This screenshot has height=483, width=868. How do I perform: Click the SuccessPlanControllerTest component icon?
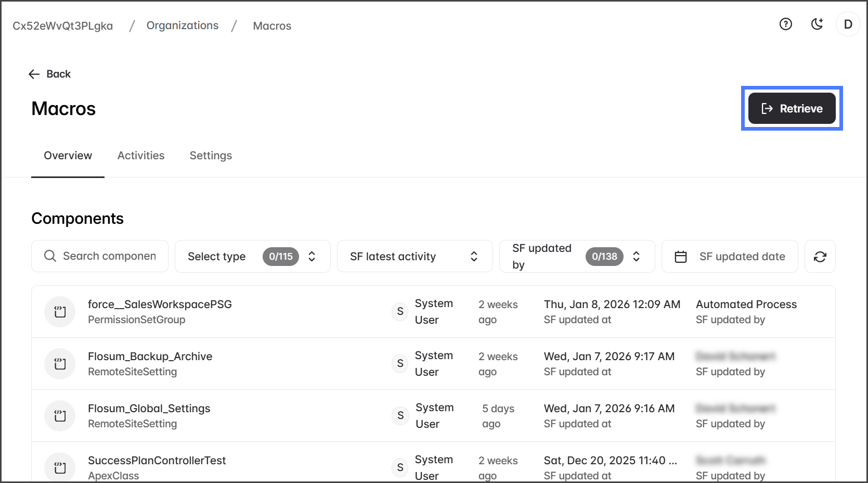(60, 467)
